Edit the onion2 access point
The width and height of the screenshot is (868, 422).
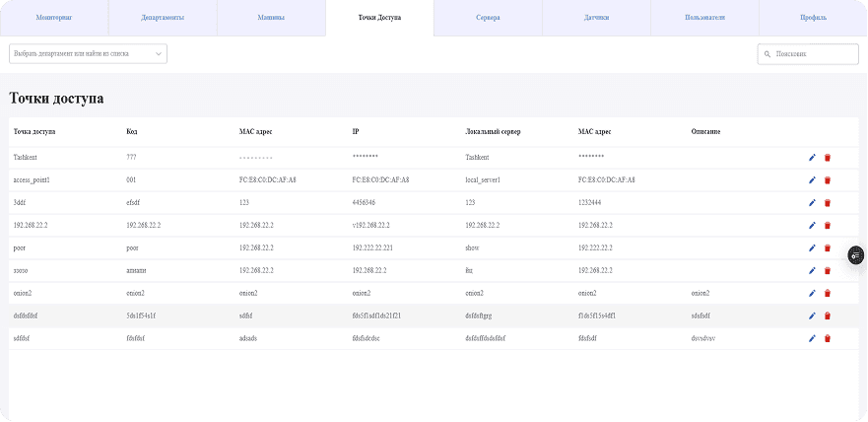pyautogui.click(x=812, y=294)
